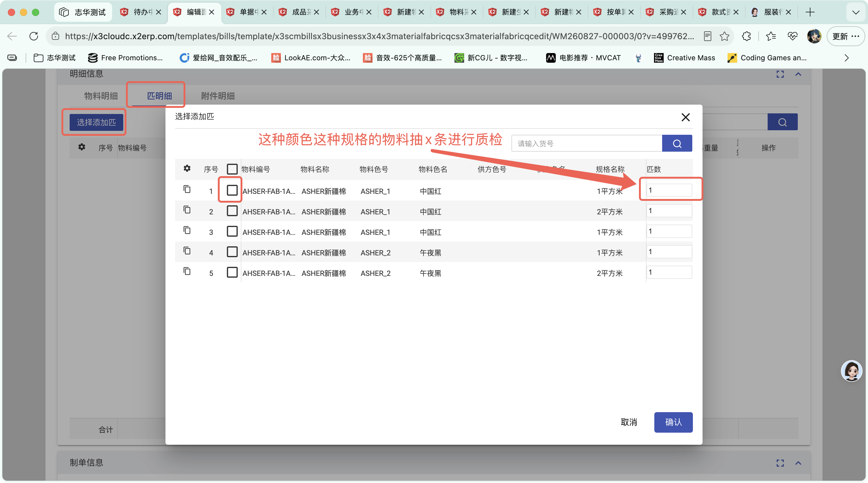The width and height of the screenshot is (868, 483).
Task: Bookmark this page with star icon
Action: click(725, 36)
